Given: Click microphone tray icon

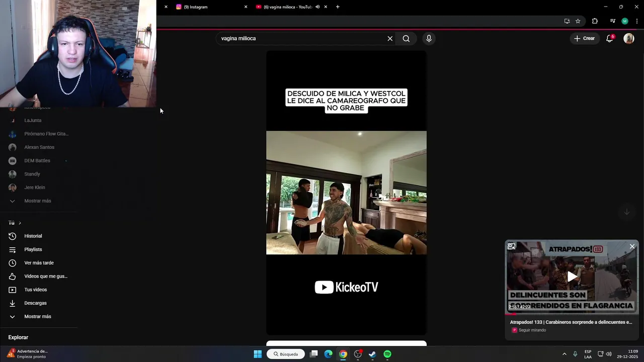Looking at the screenshot, I should [575, 354].
